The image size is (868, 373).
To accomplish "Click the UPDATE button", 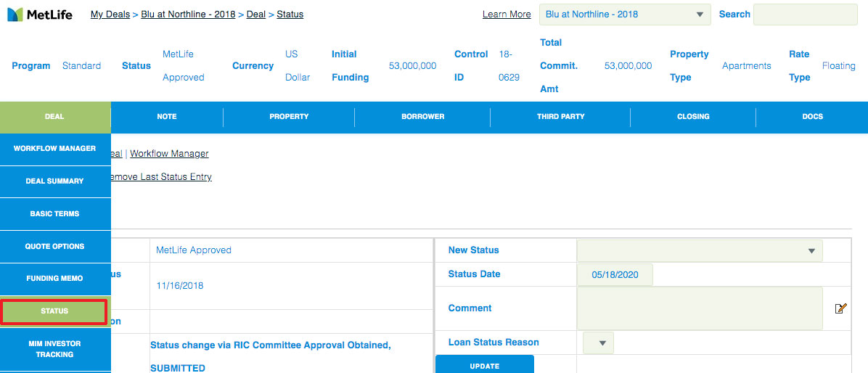I will [x=484, y=365].
